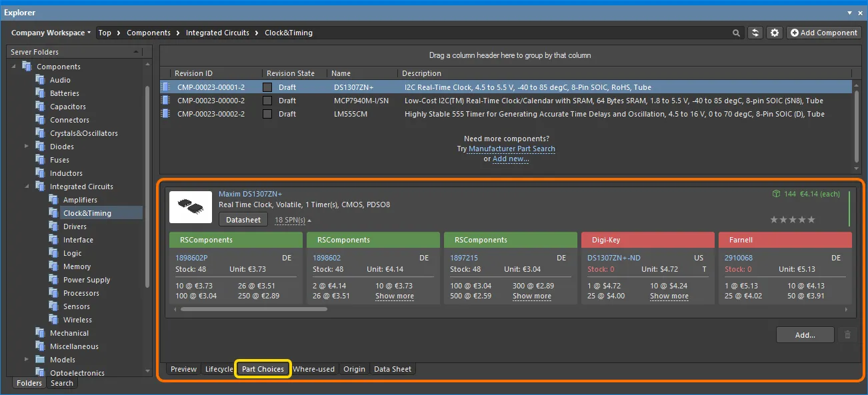Click the Draft state swatch for MCP7940M-I/SN
Screen dimensions: 868x395
tap(267, 101)
